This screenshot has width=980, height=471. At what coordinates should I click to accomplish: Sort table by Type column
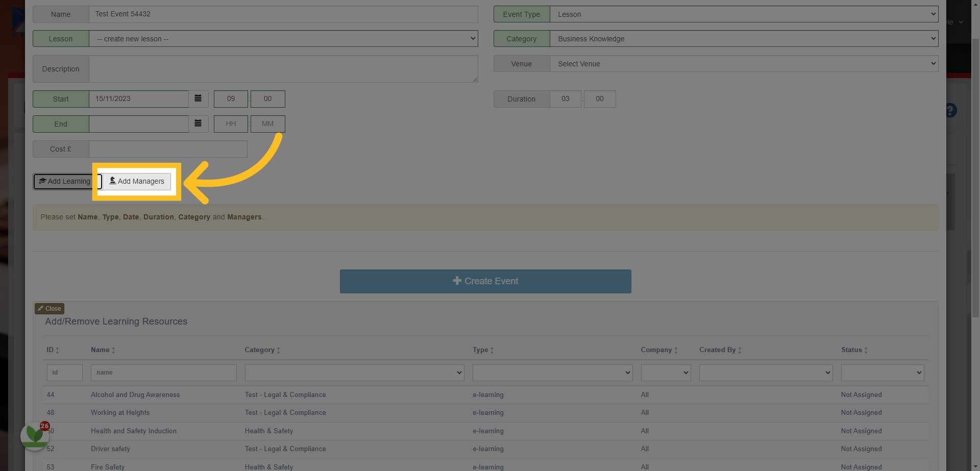483,350
